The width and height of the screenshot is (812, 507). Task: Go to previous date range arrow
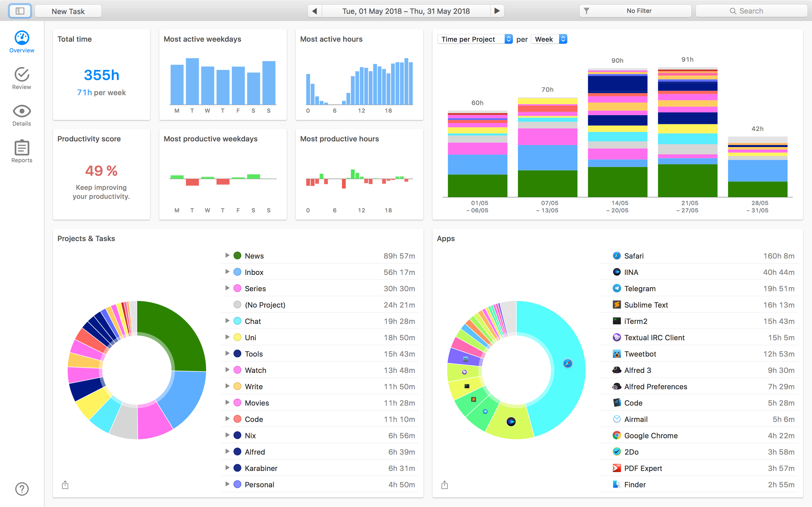314,11
